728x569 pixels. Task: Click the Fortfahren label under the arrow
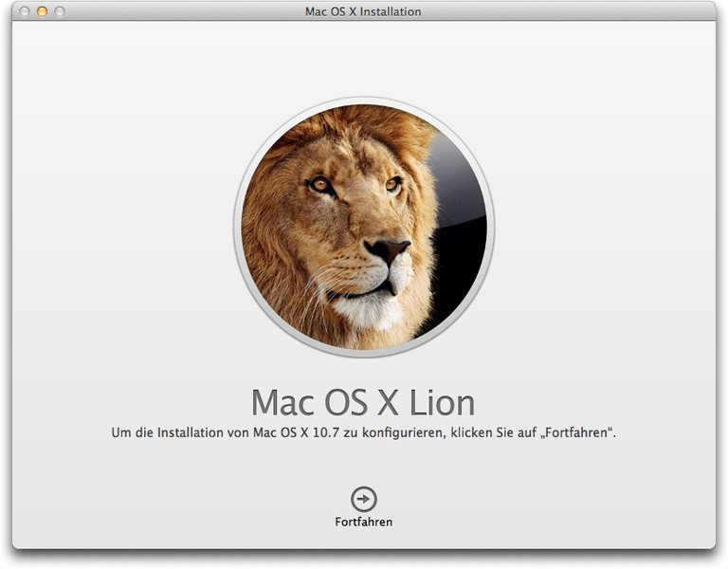point(364,523)
